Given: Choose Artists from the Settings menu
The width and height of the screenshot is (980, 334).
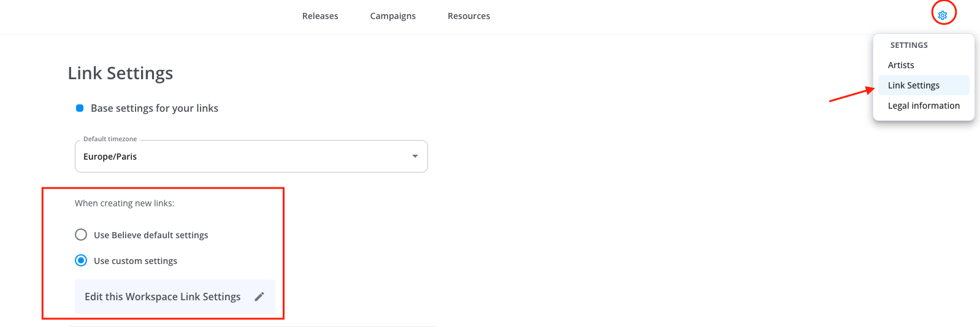Looking at the screenshot, I should (x=901, y=65).
